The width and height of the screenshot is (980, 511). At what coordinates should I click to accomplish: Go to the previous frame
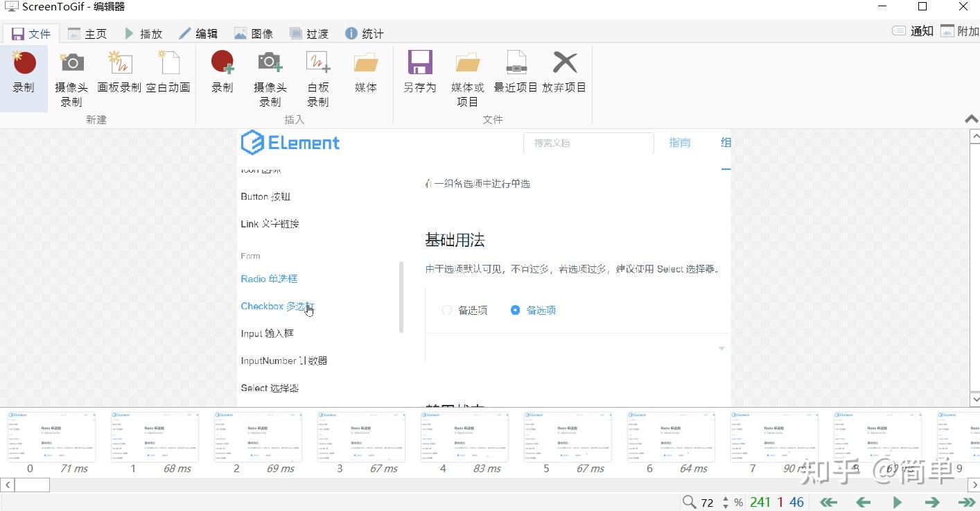pyautogui.click(x=863, y=502)
